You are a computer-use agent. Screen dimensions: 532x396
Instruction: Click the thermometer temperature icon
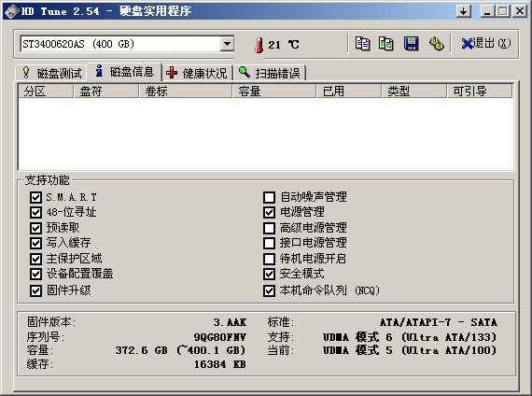[259, 45]
